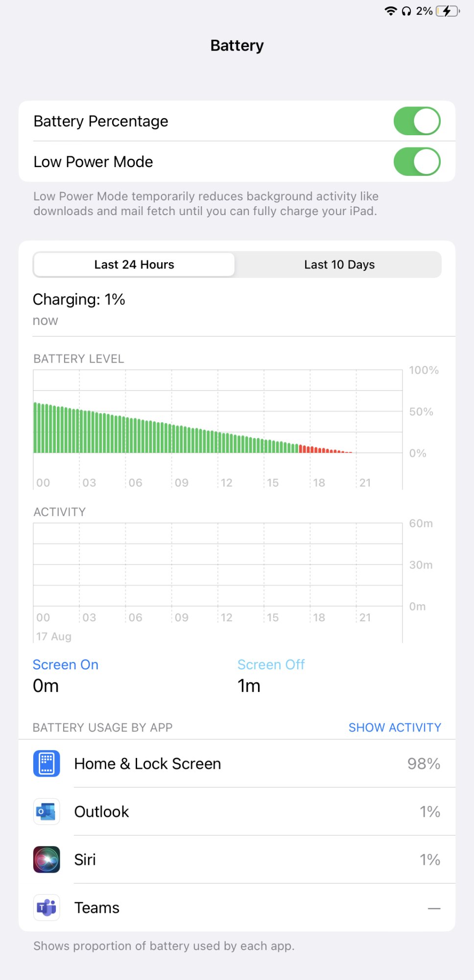474x980 pixels.
Task: Switch to the Last 10 Days tab
Action: tap(339, 265)
